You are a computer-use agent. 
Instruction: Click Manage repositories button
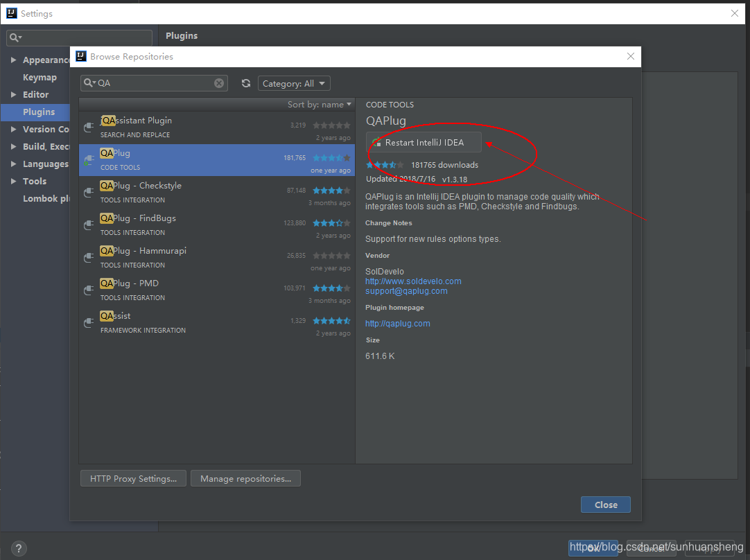(246, 479)
